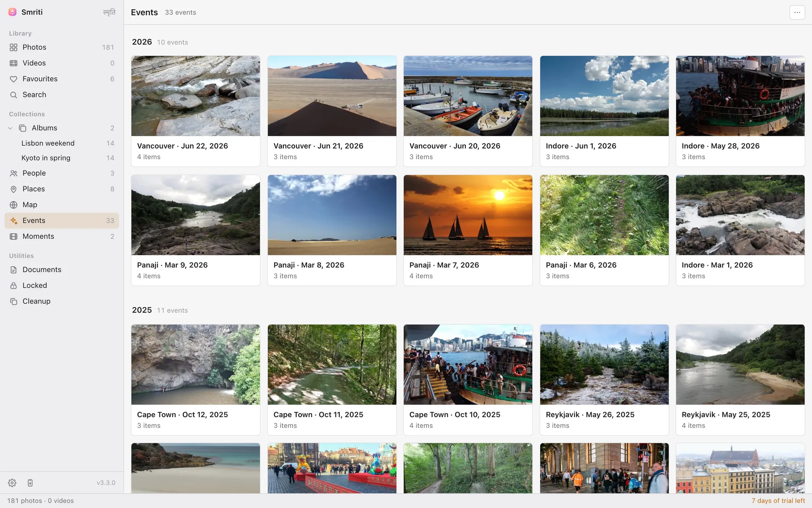Open Lisbon weekend album
The width and height of the screenshot is (812, 508).
click(x=62, y=143)
